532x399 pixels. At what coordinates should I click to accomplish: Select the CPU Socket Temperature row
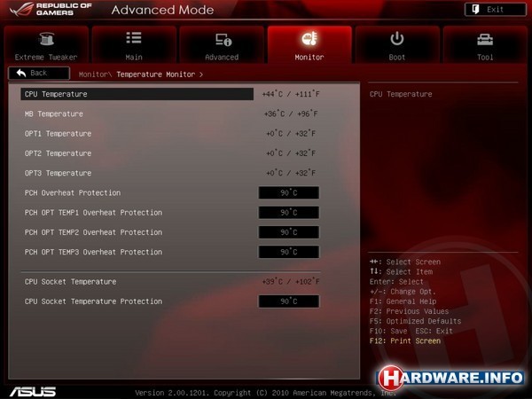coord(171,282)
